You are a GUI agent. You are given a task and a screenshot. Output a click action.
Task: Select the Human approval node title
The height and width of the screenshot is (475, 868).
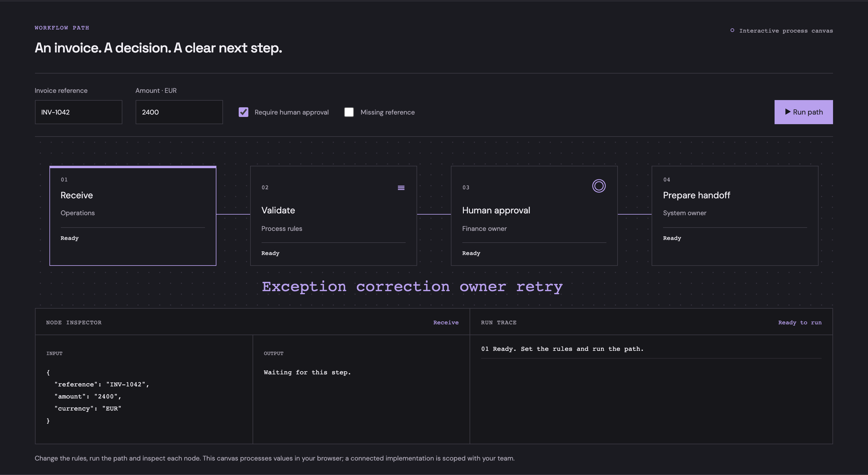[496, 210]
